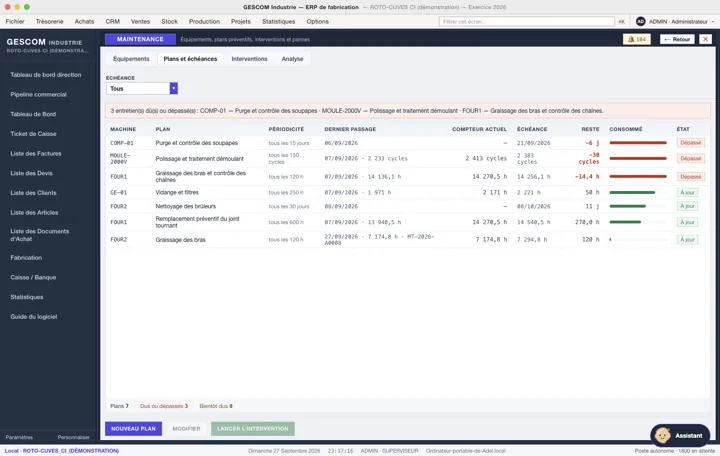The image size is (720, 456).
Task: Click the Retour button
Action: 677,39
